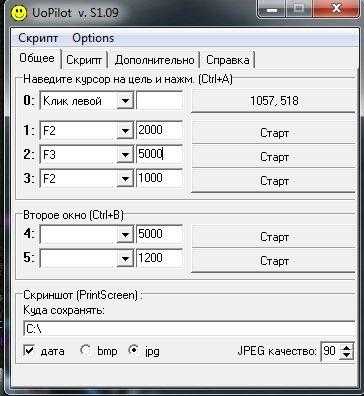Minimize the UoPilot window

point(272,9)
